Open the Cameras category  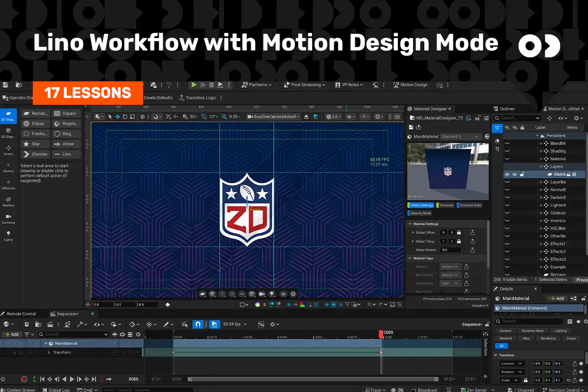[x=8, y=219]
